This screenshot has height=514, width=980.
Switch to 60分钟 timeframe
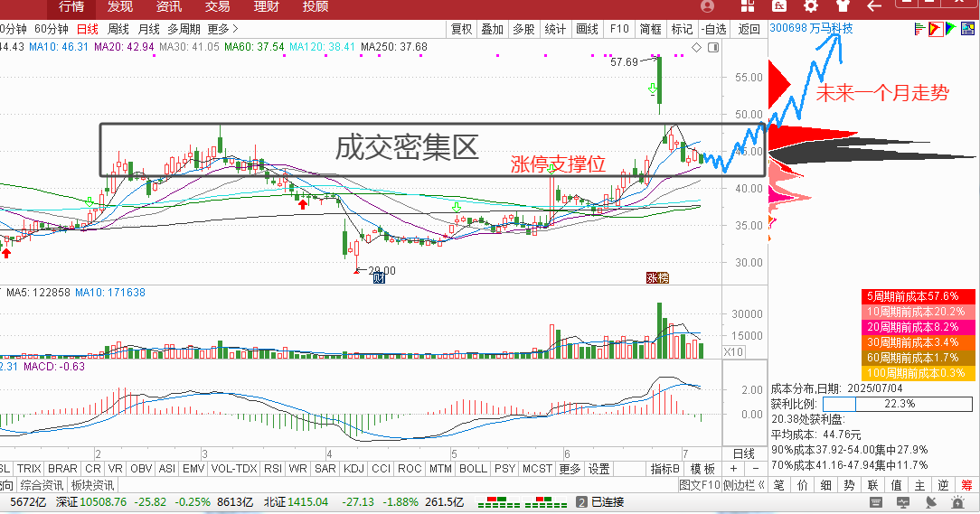coord(52,29)
